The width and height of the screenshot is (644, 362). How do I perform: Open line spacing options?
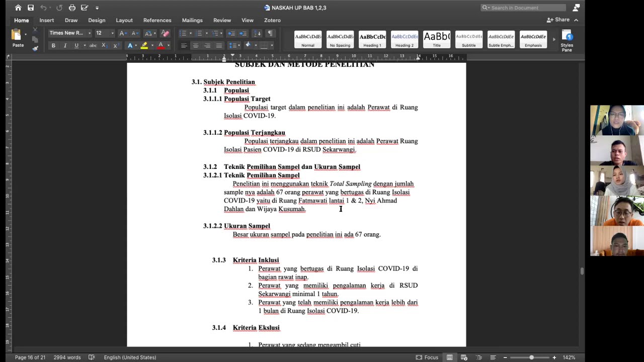click(234, 46)
